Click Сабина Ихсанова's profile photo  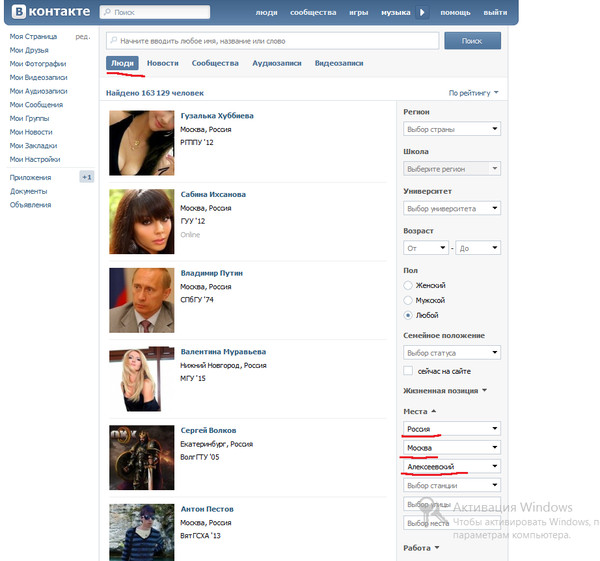click(x=142, y=222)
